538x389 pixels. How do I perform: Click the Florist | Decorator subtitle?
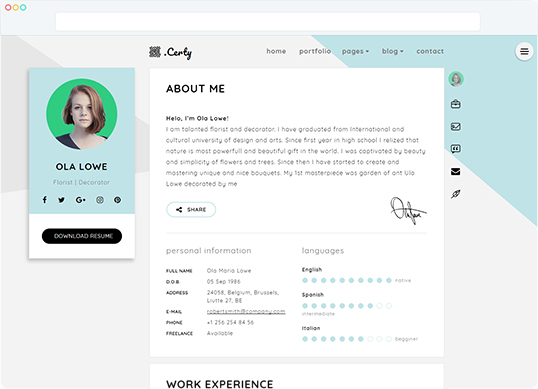[x=82, y=182]
